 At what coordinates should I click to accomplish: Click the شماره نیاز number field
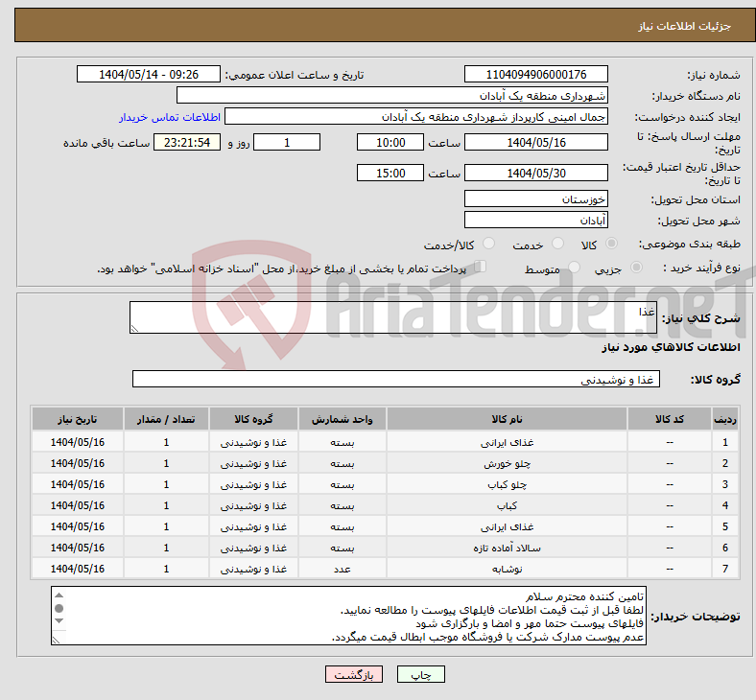535,74
